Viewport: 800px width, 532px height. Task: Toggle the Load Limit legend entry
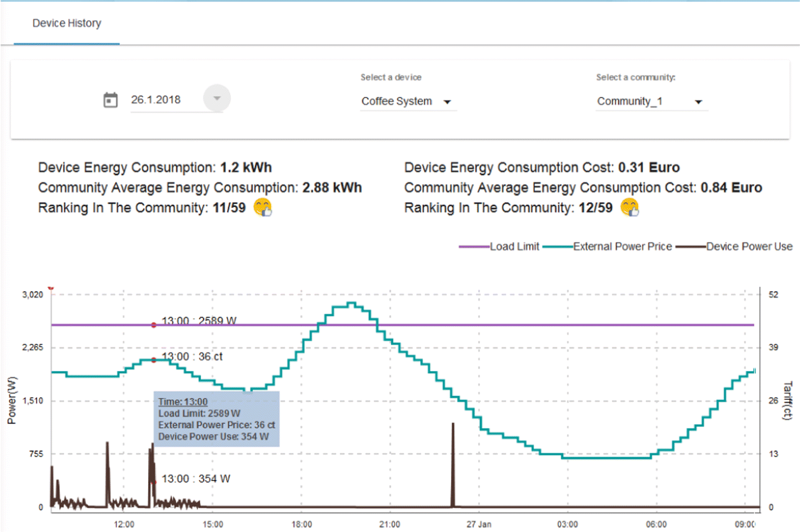pyautogui.click(x=499, y=247)
